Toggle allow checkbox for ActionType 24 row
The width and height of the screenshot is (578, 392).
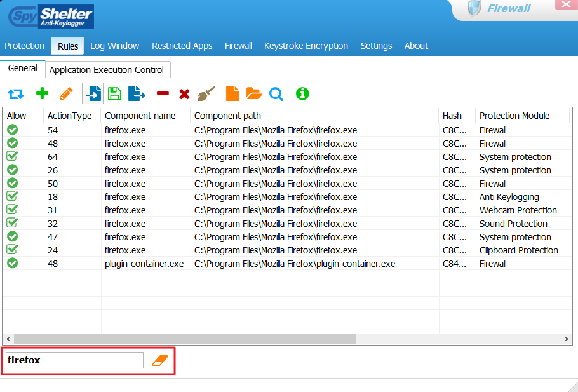coord(12,249)
